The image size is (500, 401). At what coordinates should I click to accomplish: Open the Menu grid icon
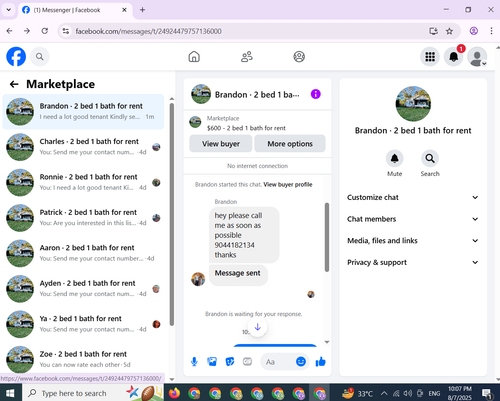(x=430, y=57)
